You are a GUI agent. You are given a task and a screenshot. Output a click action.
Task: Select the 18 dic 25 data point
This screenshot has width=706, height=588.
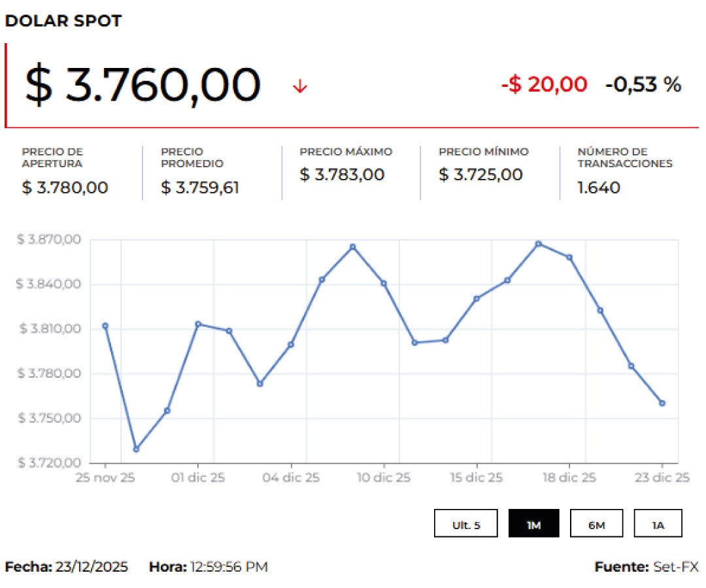point(569,257)
